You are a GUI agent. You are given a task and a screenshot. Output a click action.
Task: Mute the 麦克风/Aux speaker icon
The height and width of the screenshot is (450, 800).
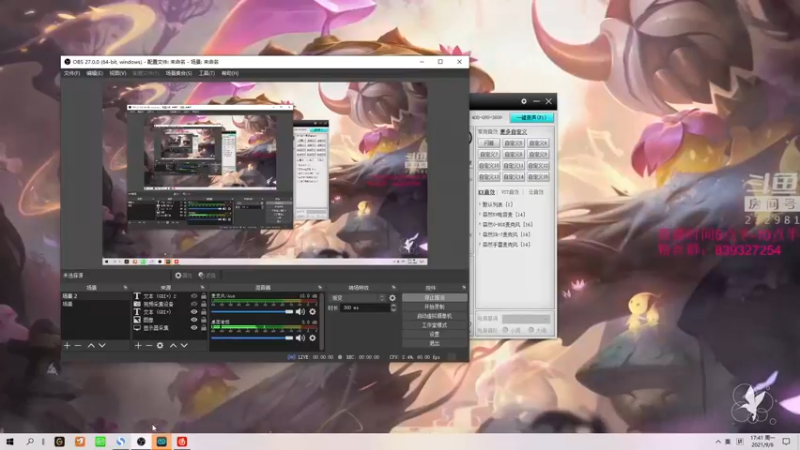click(x=300, y=312)
